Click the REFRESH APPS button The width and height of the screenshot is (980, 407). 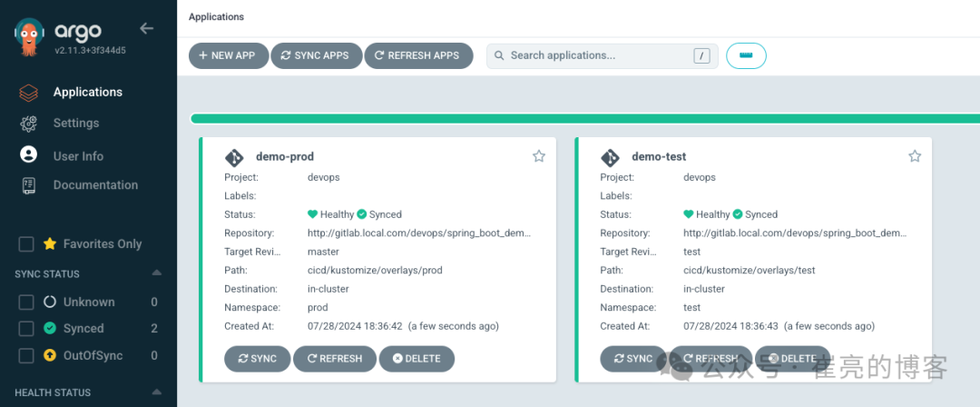pyautogui.click(x=418, y=55)
